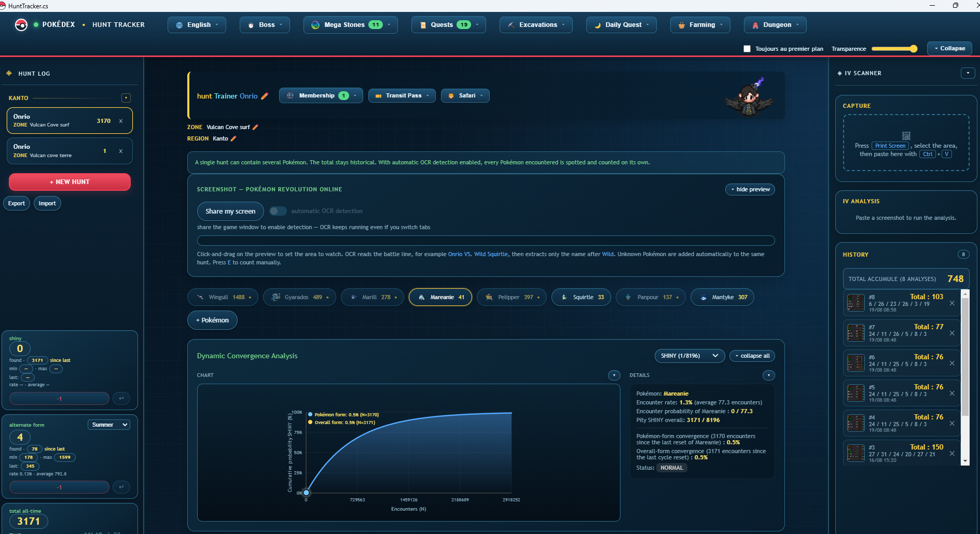
Task: Open the English language dropdown
Action: [197, 25]
